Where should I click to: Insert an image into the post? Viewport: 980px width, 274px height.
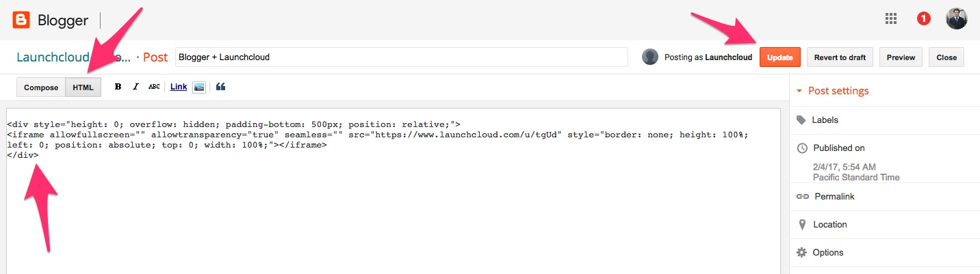(x=199, y=87)
